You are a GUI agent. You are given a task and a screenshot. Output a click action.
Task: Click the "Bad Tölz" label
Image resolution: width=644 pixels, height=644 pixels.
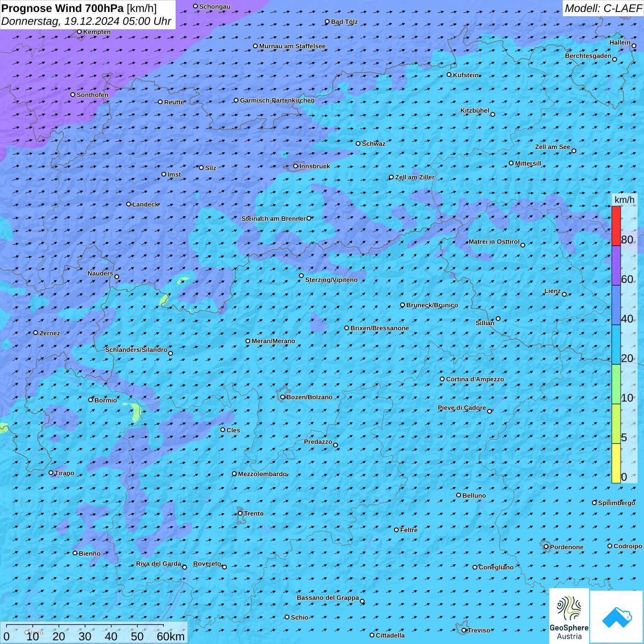(x=344, y=22)
